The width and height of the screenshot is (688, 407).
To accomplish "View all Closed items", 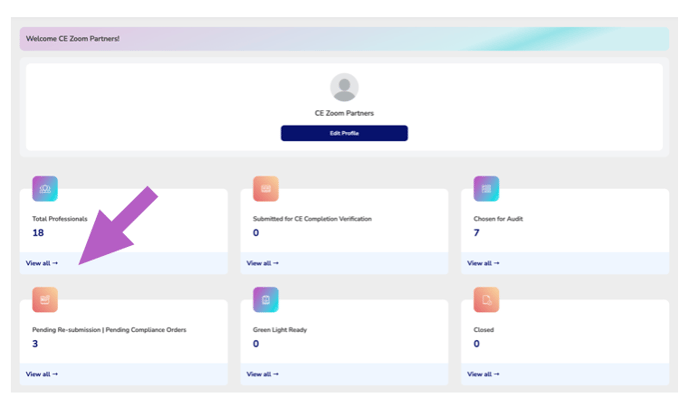I will coord(483,374).
